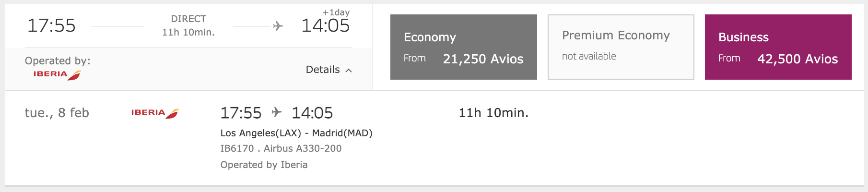The image size is (868, 192).
Task: Click Los Angeles(LAX) - Madrid(MAD) route text
Action: (296, 133)
